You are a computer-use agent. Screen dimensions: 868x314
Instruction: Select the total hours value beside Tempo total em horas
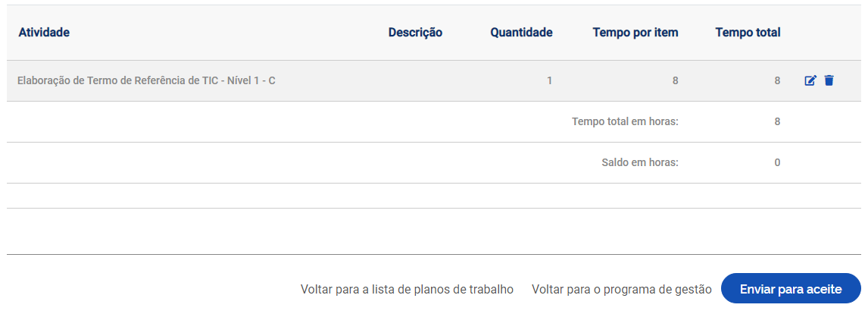(777, 121)
